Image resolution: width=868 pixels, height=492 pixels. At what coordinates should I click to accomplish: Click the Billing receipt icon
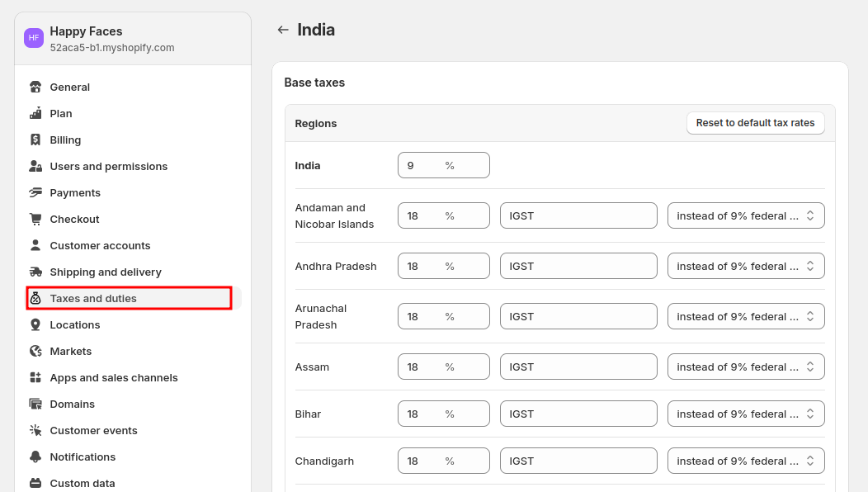tap(35, 140)
